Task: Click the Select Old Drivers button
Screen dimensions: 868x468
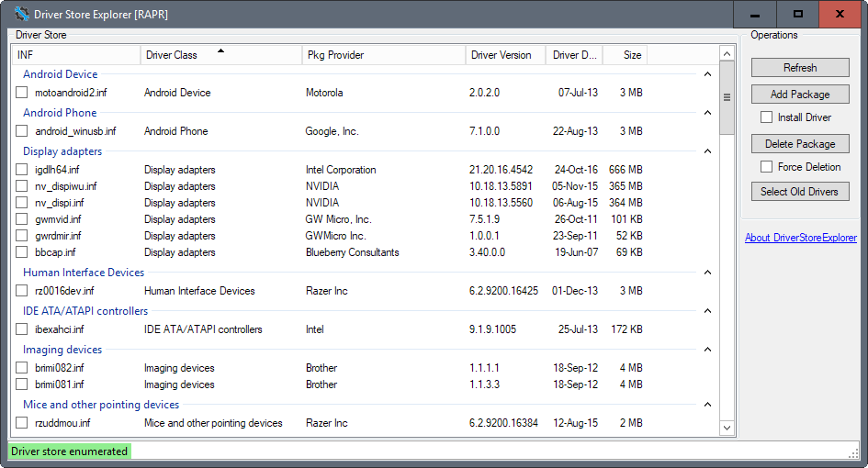Action: tap(800, 192)
